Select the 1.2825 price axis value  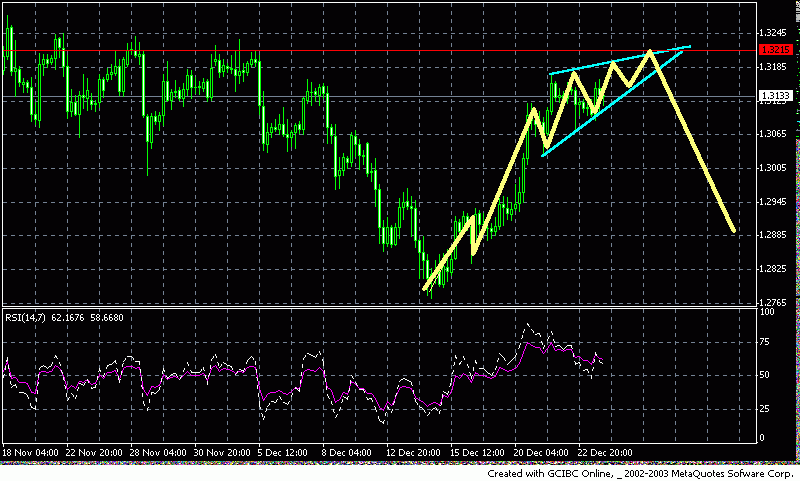[x=774, y=269]
